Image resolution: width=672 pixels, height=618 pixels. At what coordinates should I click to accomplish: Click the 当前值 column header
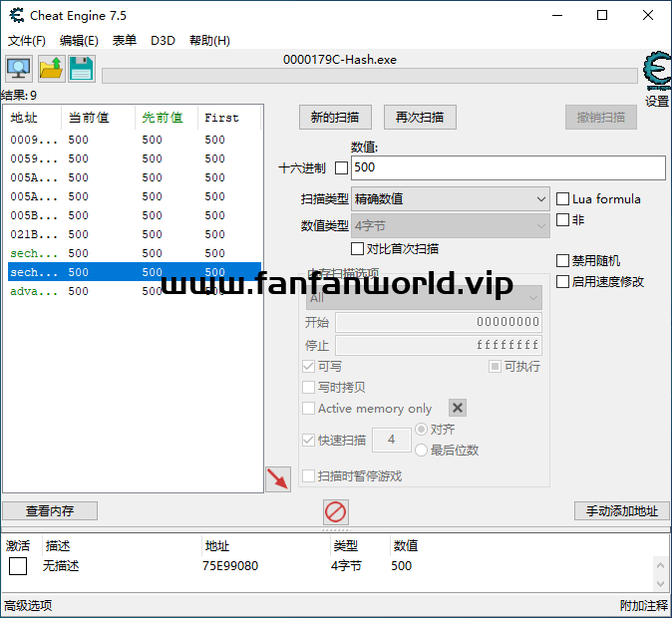click(x=98, y=118)
